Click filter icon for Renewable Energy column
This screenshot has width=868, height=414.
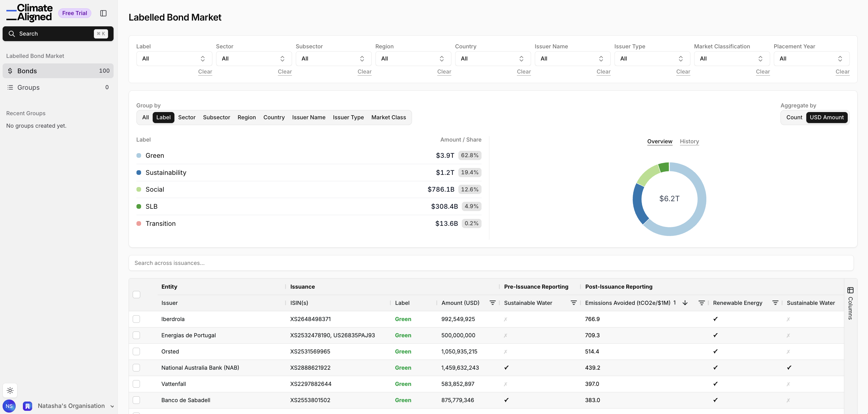(775, 303)
